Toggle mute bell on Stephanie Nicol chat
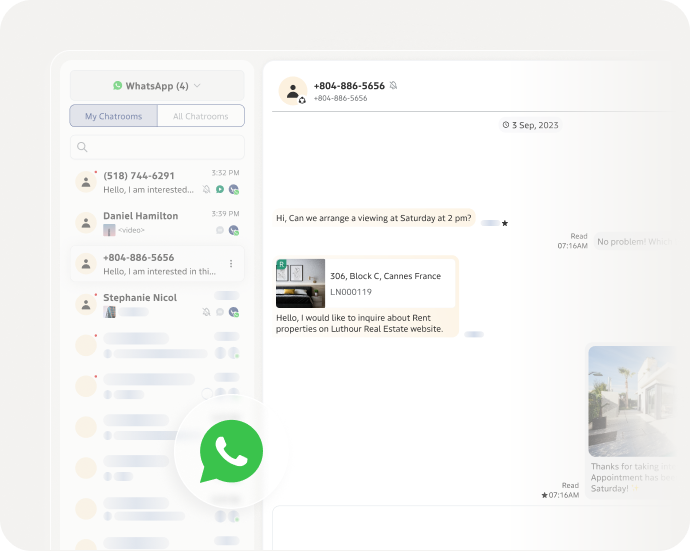The width and height of the screenshot is (690, 551). tap(207, 312)
